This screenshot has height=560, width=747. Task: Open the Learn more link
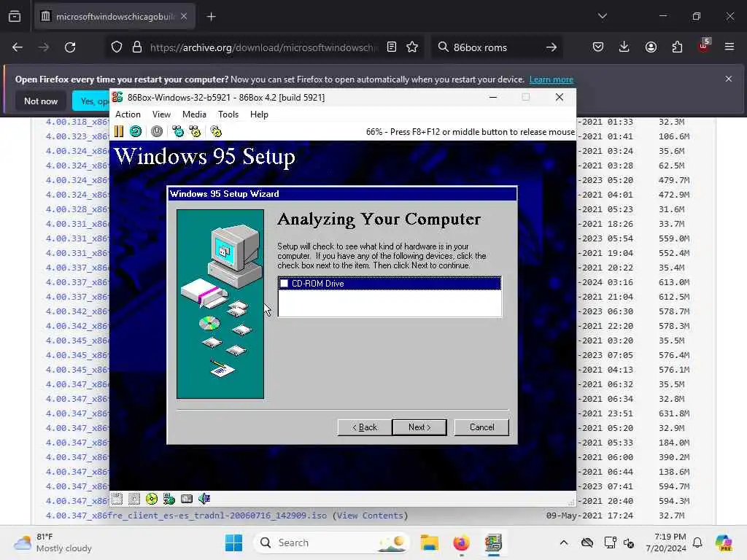(x=551, y=79)
